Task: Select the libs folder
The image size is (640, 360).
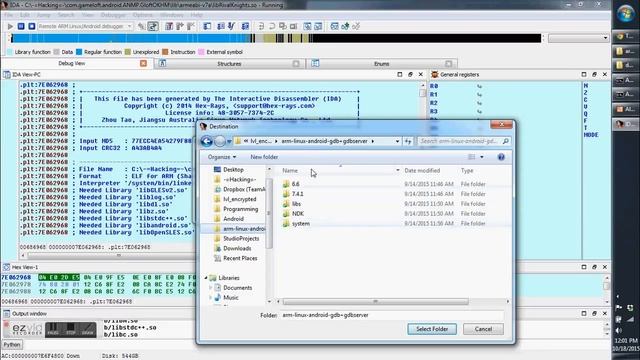Action: [296, 204]
